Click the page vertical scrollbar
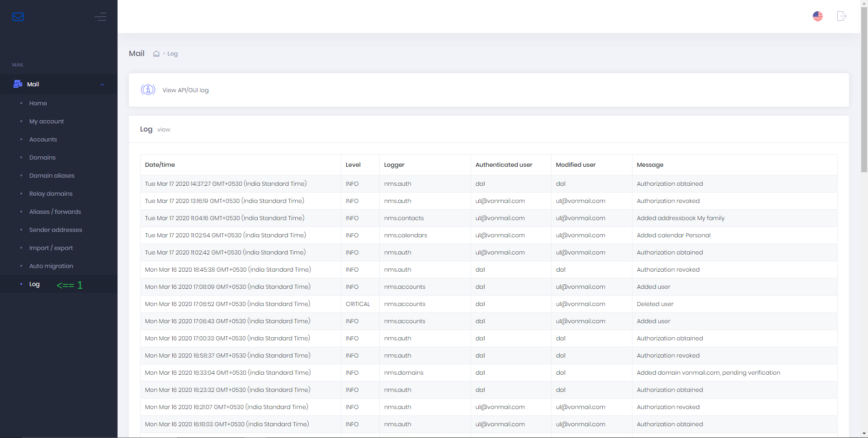The height and width of the screenshot is (438, 868). 864,90
